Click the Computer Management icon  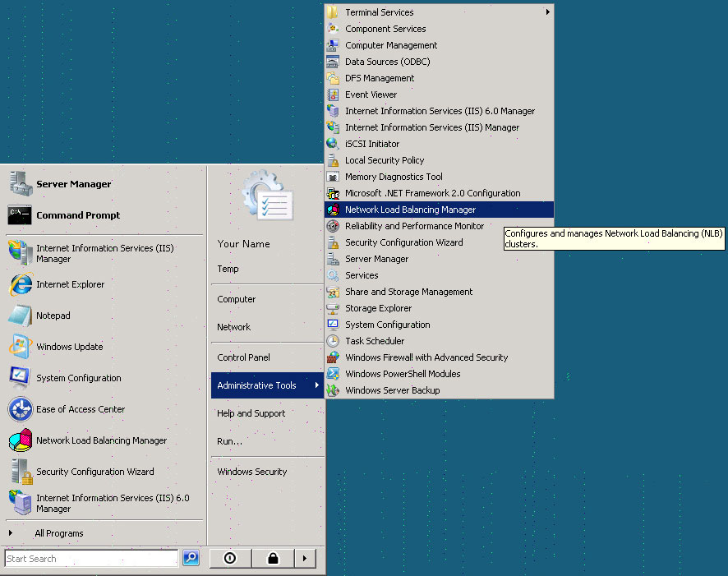[x=333, y=45]
